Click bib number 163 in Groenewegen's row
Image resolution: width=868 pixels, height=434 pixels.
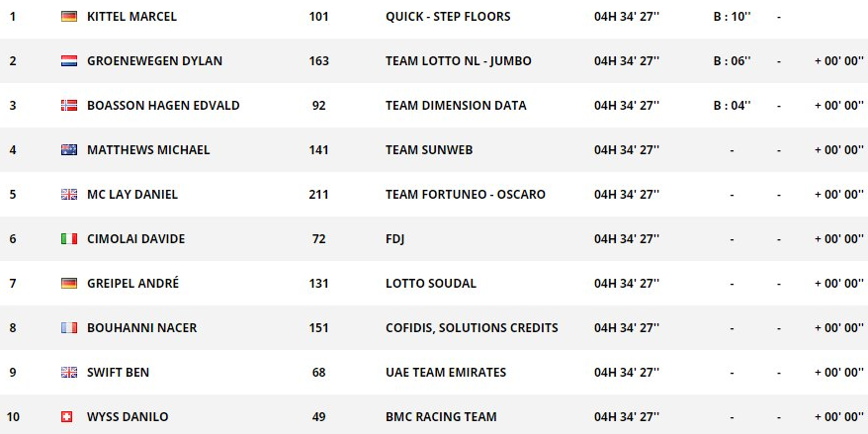(x=319, y=61)
